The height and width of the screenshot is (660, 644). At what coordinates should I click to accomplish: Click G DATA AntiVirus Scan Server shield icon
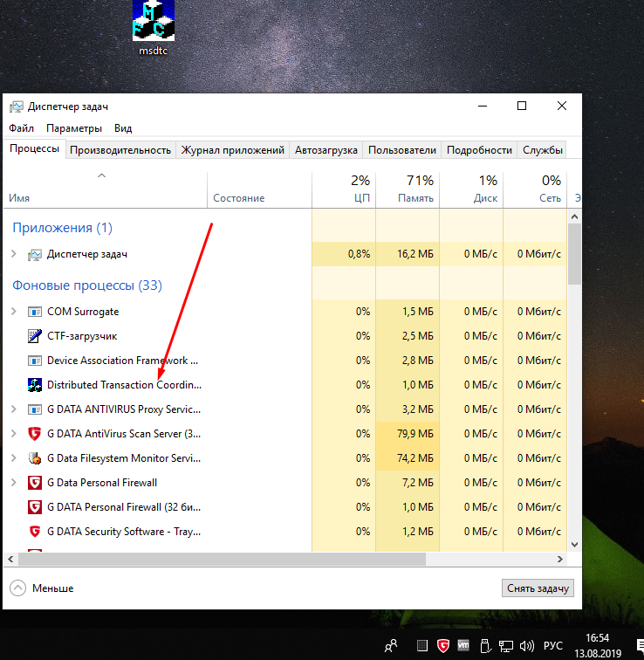[x=35, y=434]
